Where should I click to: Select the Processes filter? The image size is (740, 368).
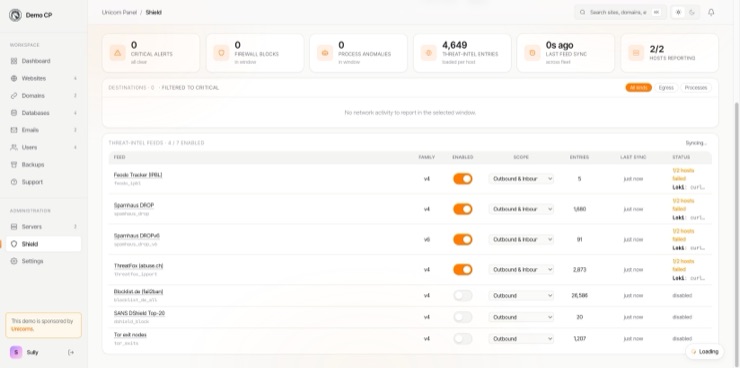696,88
